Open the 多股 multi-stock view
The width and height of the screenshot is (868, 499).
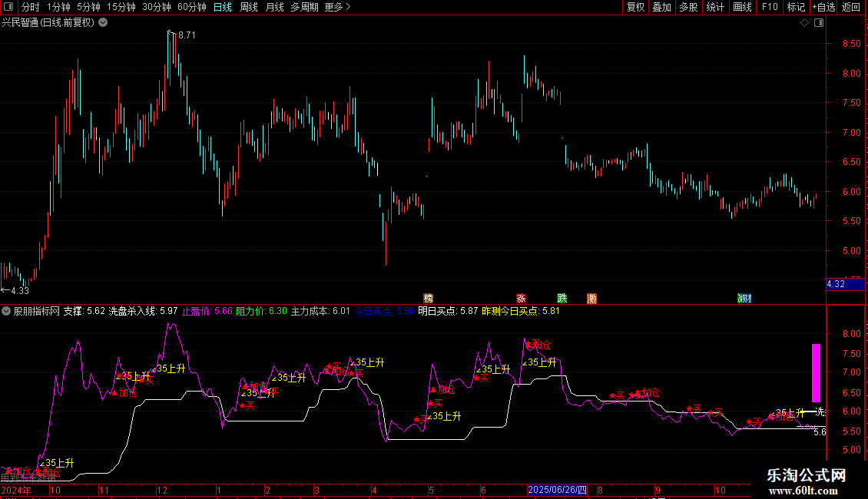(688, 7)
